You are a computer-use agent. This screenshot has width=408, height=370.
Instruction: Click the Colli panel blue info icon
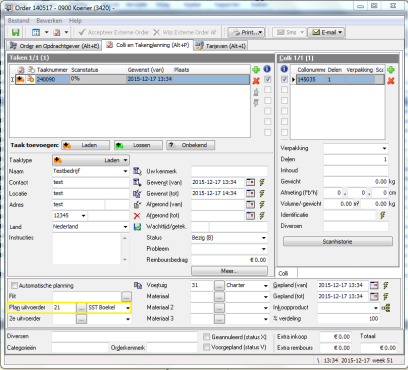(284, 69)
